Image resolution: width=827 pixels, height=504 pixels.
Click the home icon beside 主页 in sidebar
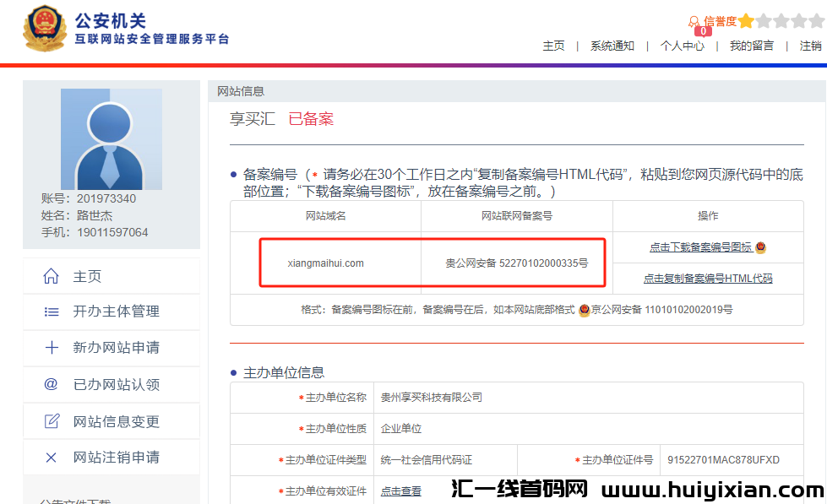point(51,277)
